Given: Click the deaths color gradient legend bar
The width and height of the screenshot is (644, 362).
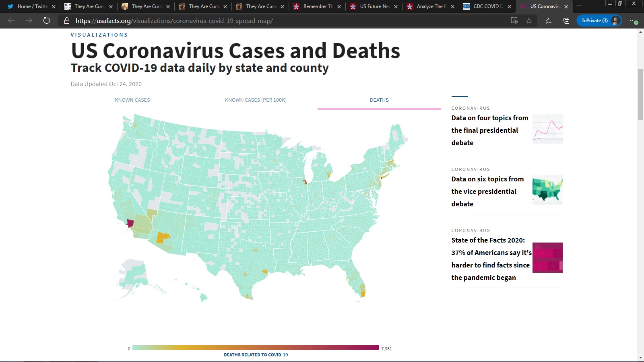Looking at the screenshot, I should tap(256, 348).
